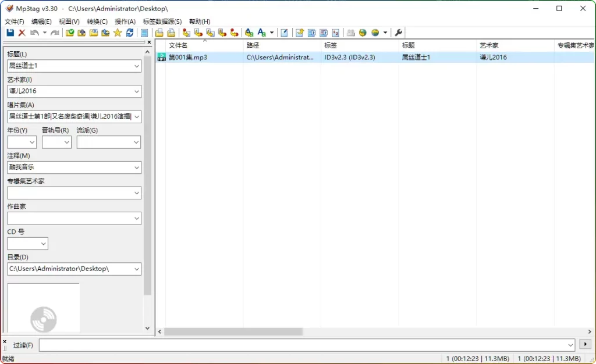Open the 标签数据源(S) menu
The width and height of the screenshot is (596, 364).
[162, 22]
